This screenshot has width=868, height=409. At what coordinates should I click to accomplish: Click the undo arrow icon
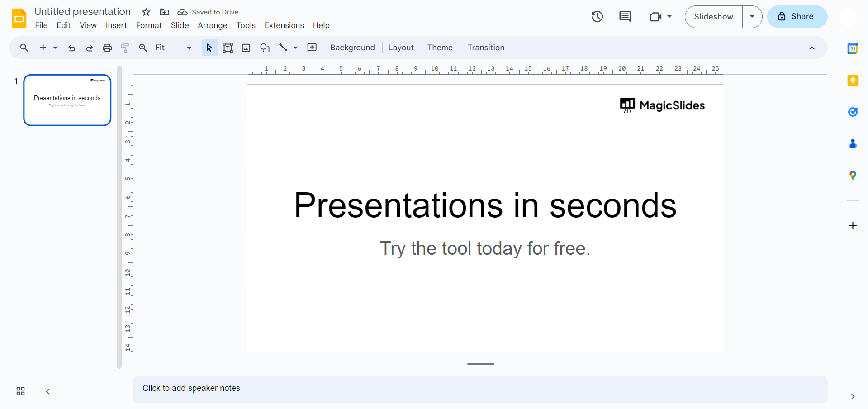(71, 48)
